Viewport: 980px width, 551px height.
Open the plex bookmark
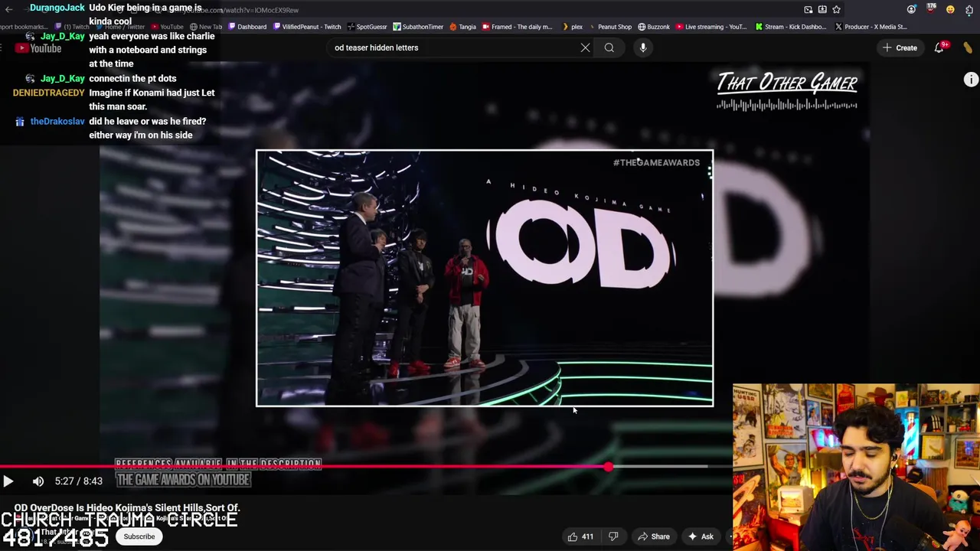tap(572, 27)
